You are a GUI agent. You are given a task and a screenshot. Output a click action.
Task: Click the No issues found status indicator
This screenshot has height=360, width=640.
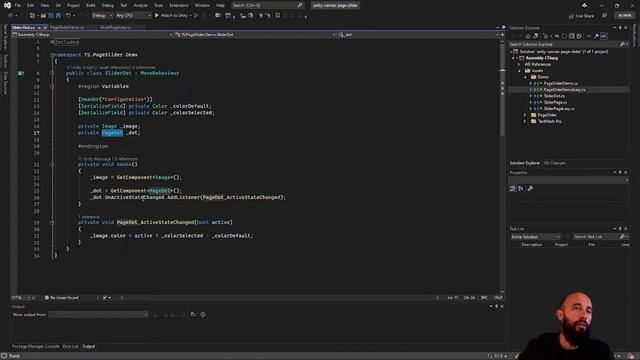pos(61,298)
